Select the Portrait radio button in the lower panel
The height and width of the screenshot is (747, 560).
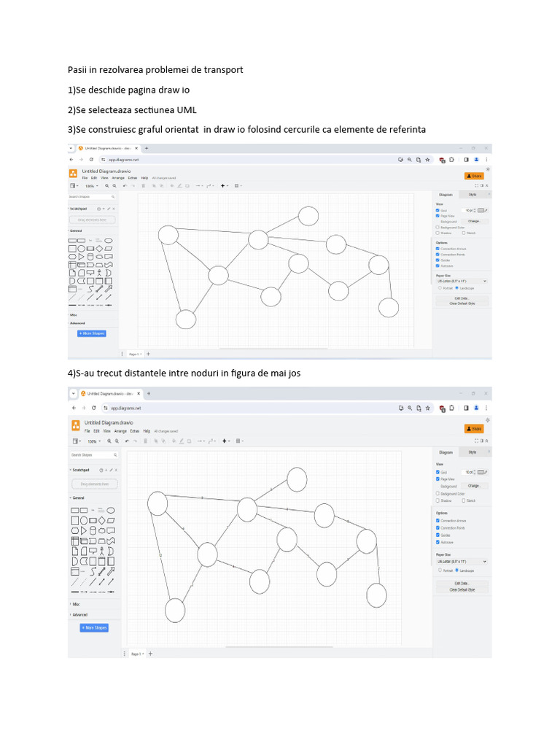click(440, 570)
